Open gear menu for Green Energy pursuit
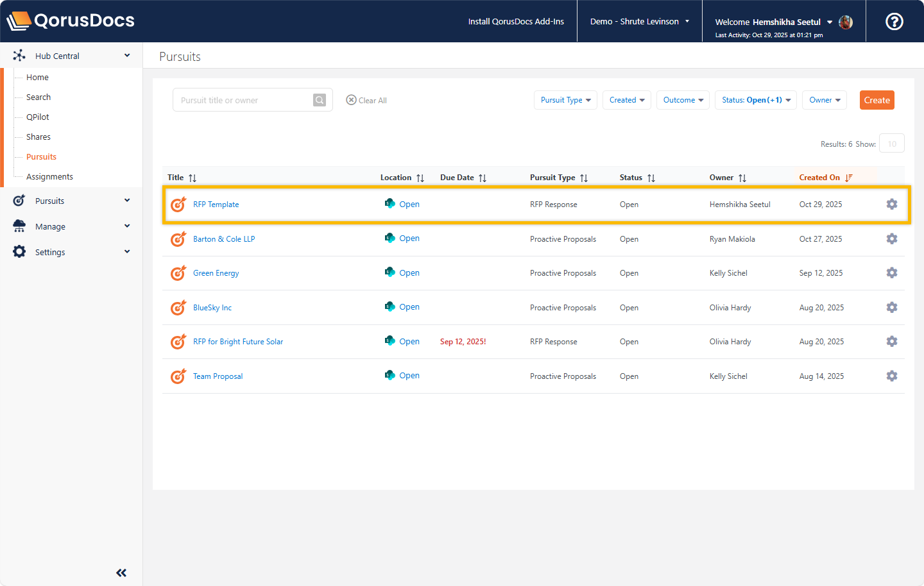 891,272
